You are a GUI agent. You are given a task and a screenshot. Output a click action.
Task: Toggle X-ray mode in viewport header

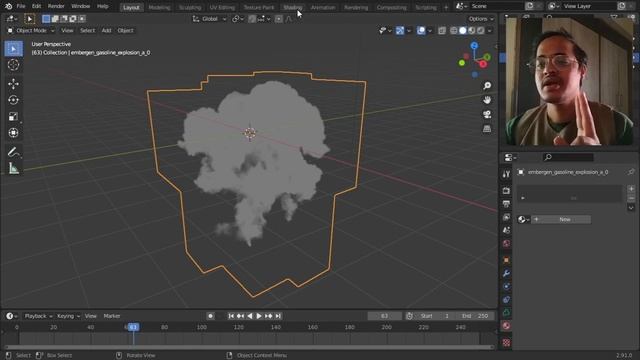442,31
